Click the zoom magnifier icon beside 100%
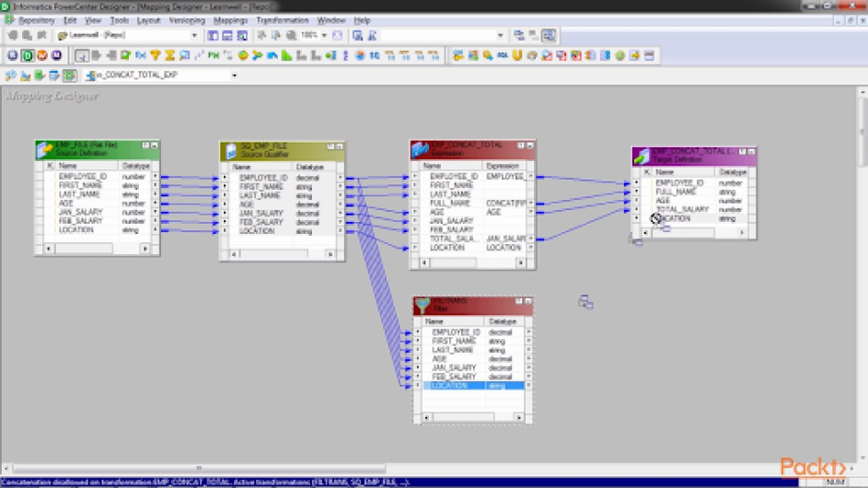Image resolution: width=868 pixels, height=488 pixels. click(291, 36)
